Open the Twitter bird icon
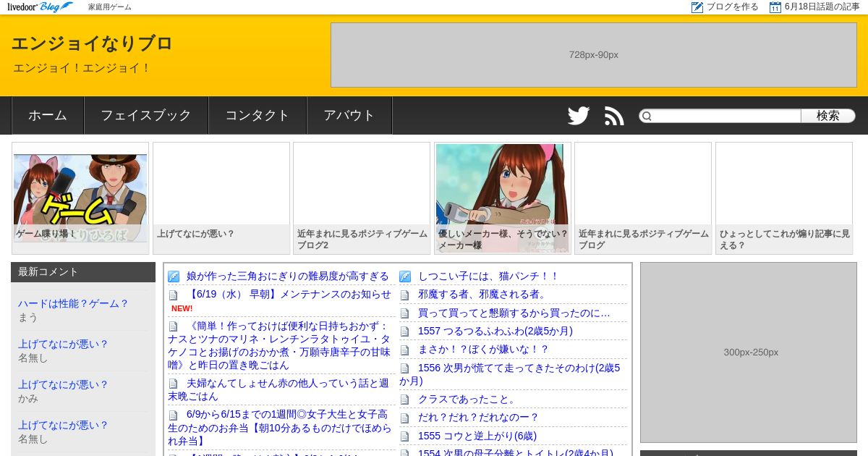This screenshot has height=456, width=868. [x=579, y=116]
